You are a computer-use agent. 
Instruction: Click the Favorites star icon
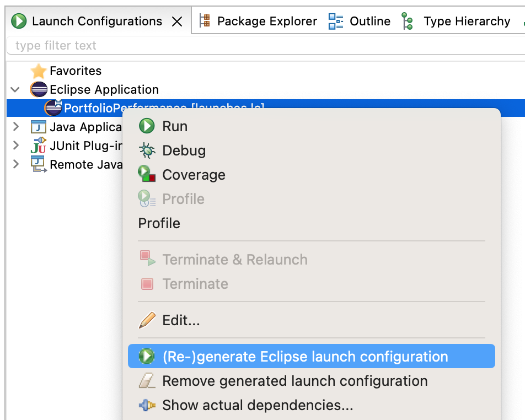(x=39, y=71)
